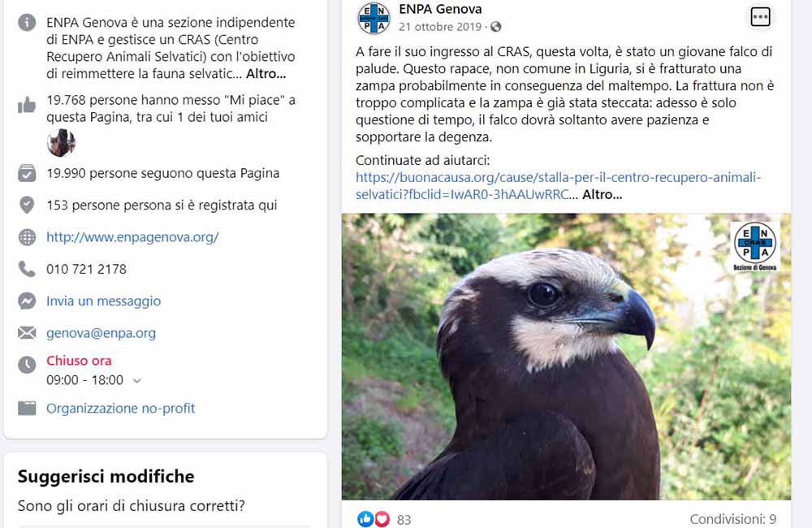Click the info icon beside the page description
The height and width of the screenshot is (528, 812).
27,22
